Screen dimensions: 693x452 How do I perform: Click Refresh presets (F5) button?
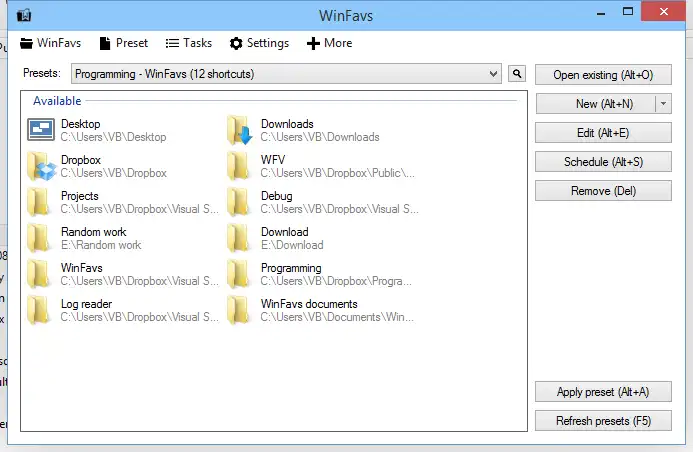[x=603, y=421]
